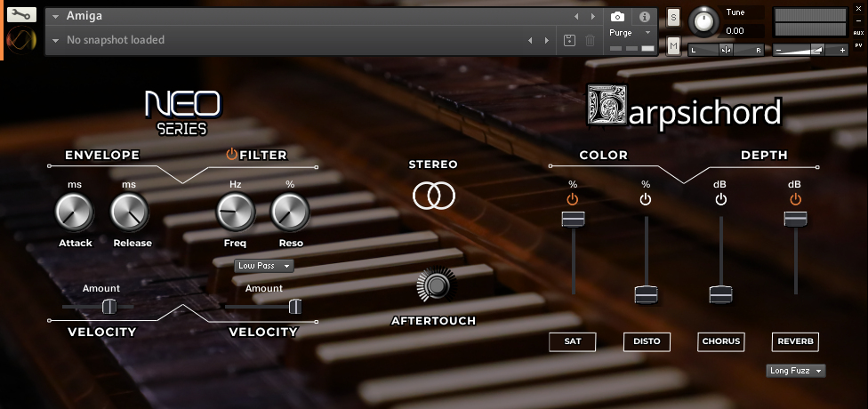Delete snapshot using the trash icon
This screenshot has height=409, width=868.
point(591,40)
